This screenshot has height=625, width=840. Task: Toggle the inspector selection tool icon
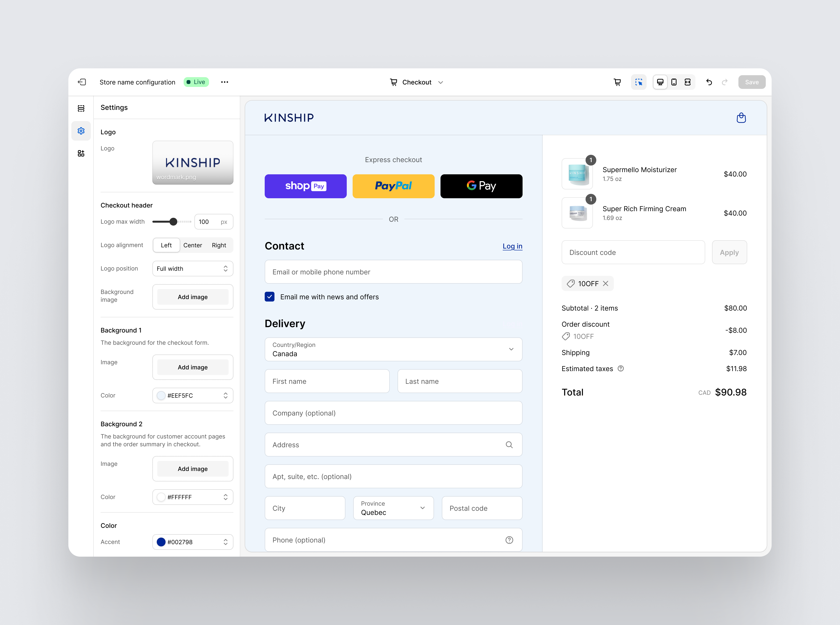(x=639, y=82)
